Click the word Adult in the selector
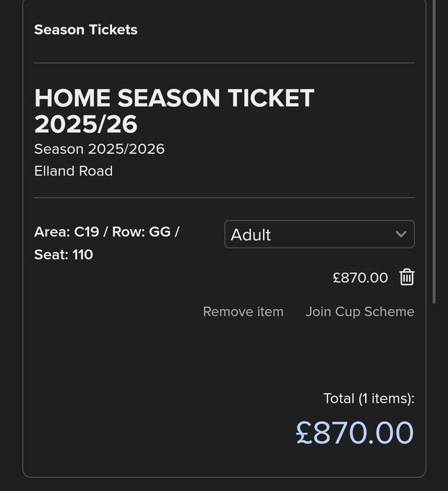448x491 pixels. 251,235
